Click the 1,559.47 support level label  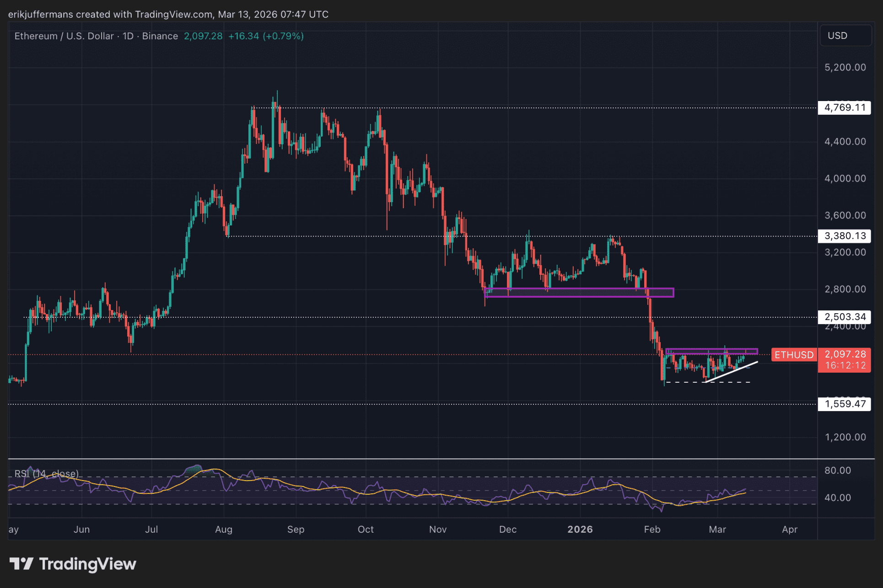(x=844, y=404)
